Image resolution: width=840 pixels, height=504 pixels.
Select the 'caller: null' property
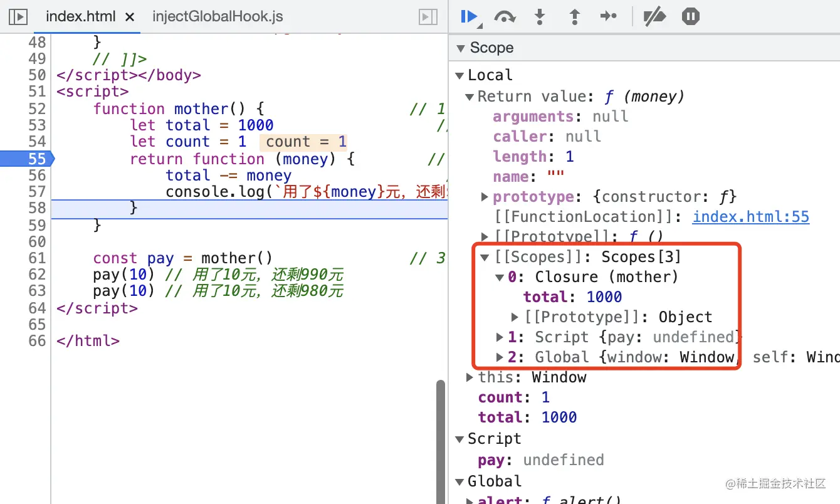point(547,137)
